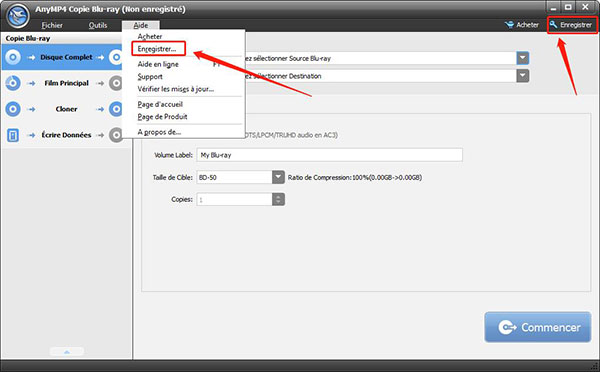Select Enregistrer... in the Aide menu
600x372 pixels.
click(157, 49)
